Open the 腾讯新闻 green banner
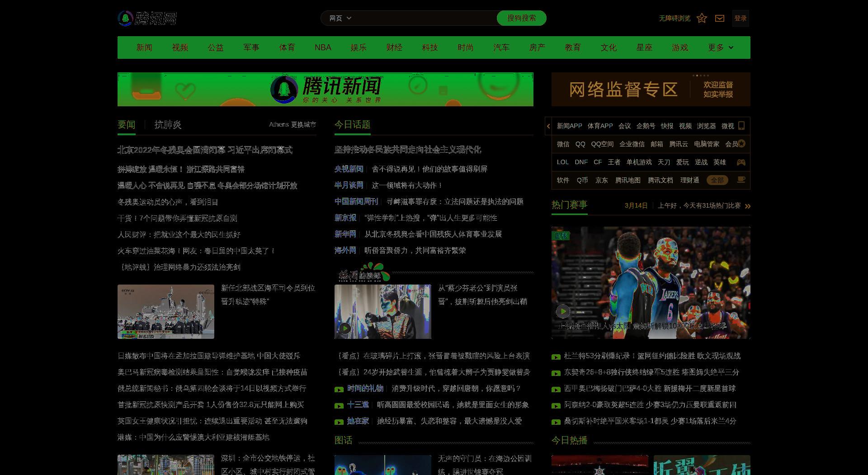Image resolution: width=868 pixels, height=475 pixels. [x=325, y=90]
